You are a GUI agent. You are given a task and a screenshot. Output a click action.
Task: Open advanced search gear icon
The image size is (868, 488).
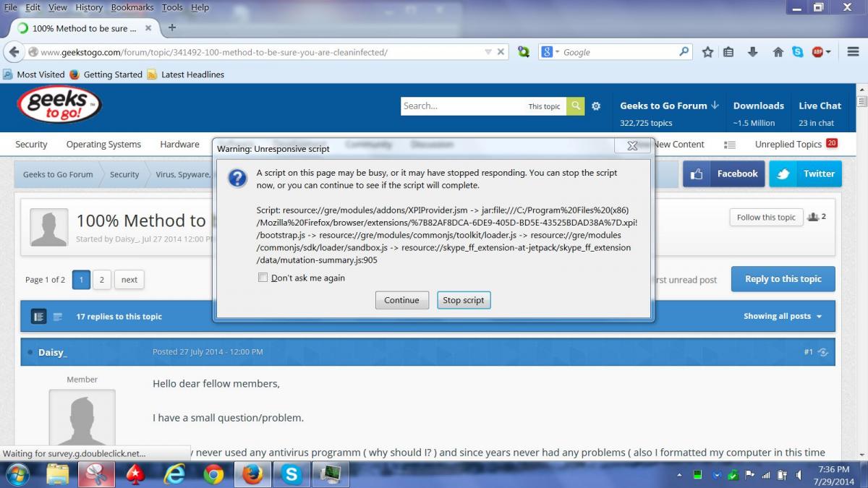click(596, 106)
